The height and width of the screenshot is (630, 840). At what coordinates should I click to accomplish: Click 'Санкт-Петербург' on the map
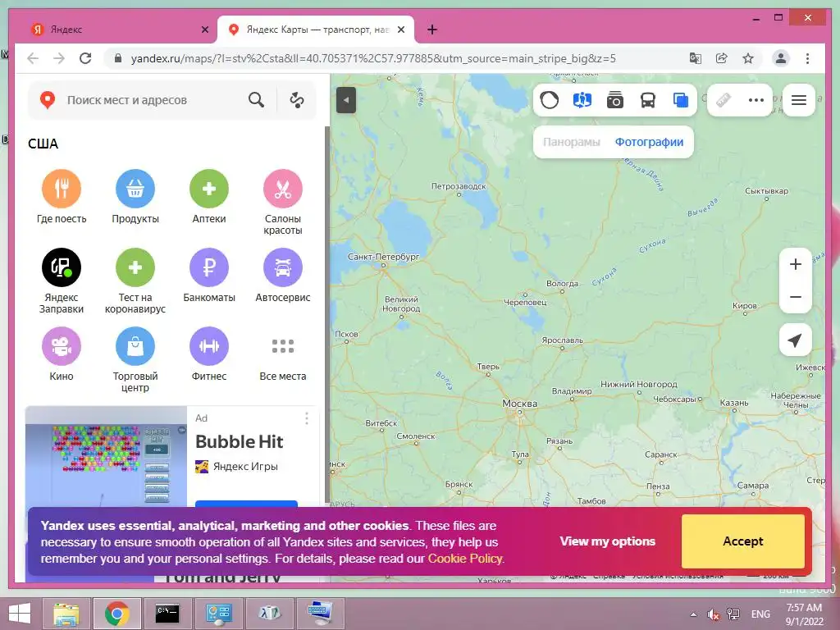click(x=384, y=257)
